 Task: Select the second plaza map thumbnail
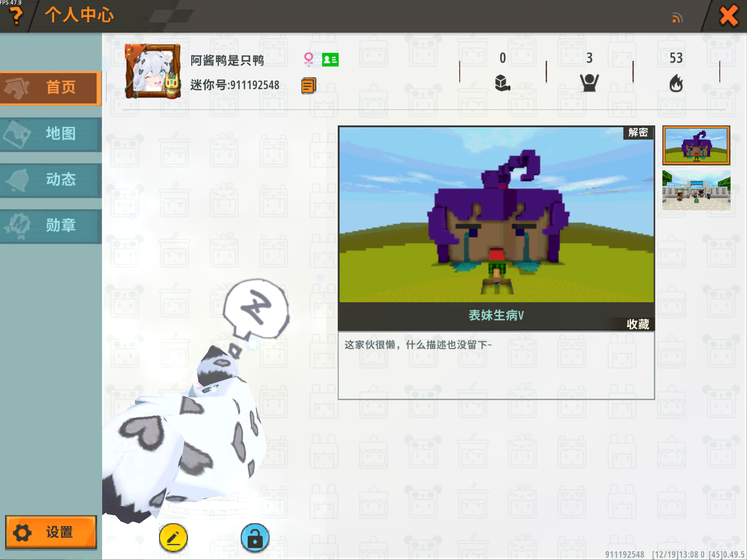pyautogui.click(x=696, y=190)
